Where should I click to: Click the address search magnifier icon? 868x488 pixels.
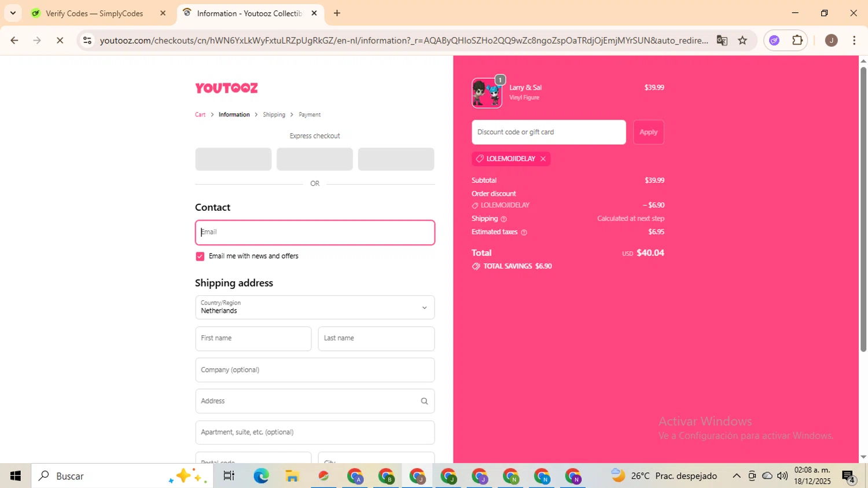tap(424, 401)
